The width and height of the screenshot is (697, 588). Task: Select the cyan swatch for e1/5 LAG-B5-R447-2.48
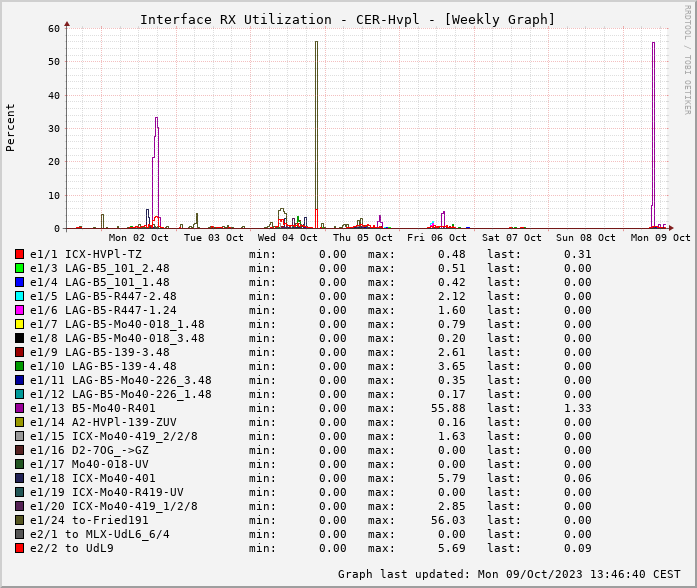click(19, 296)
